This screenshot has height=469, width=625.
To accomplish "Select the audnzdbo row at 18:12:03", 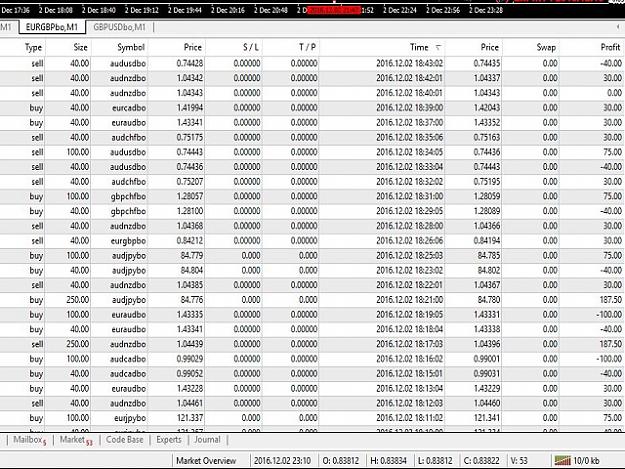I will (312, 403).
